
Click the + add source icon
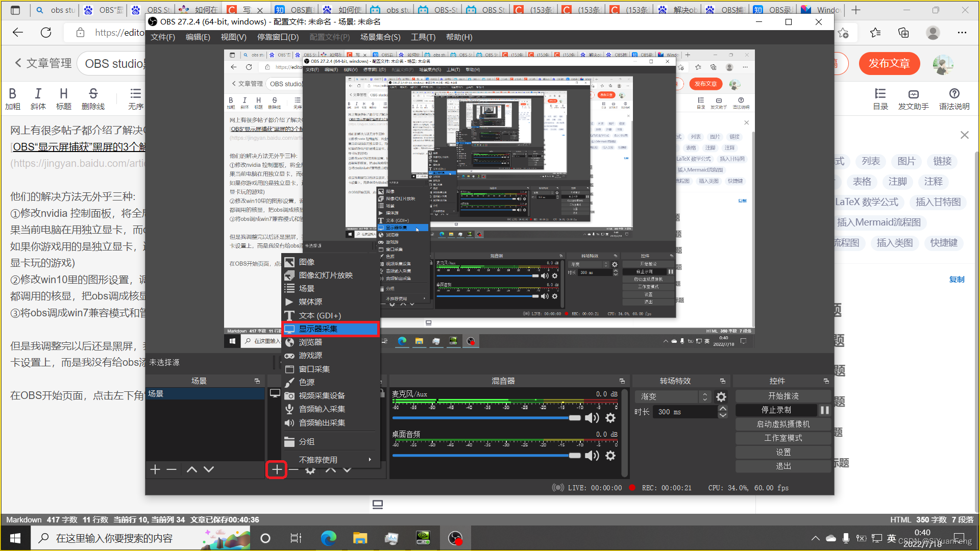tap(277, 469)
